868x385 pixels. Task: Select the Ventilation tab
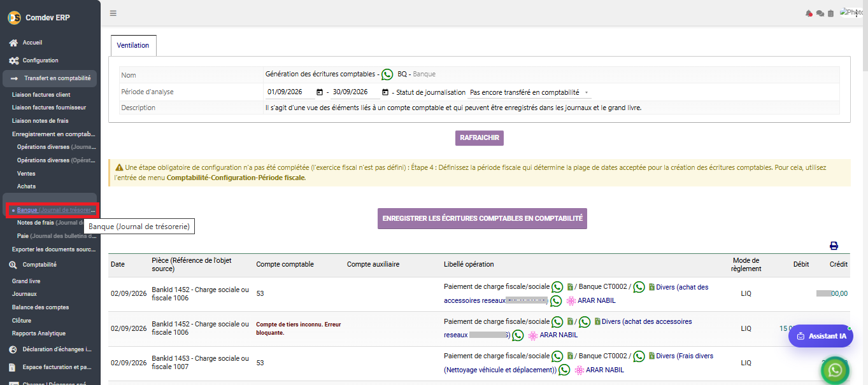click(x=133, y=46)
